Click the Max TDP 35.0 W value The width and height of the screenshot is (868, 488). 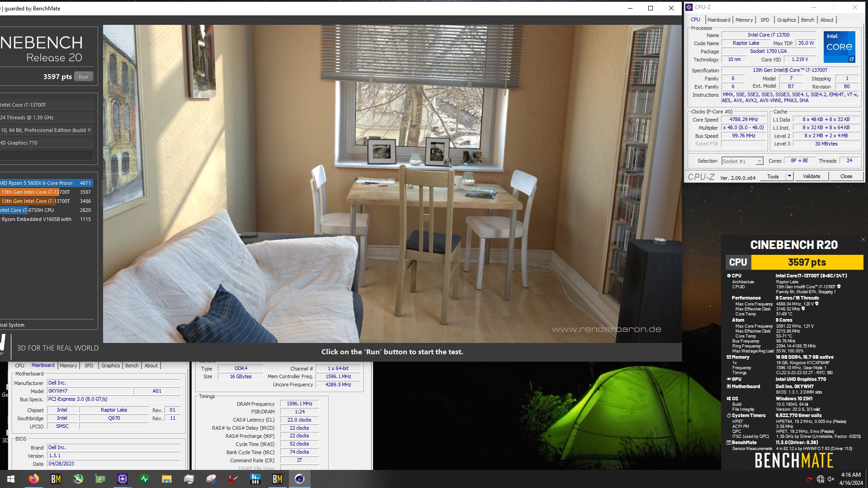(x=806, y=43)
